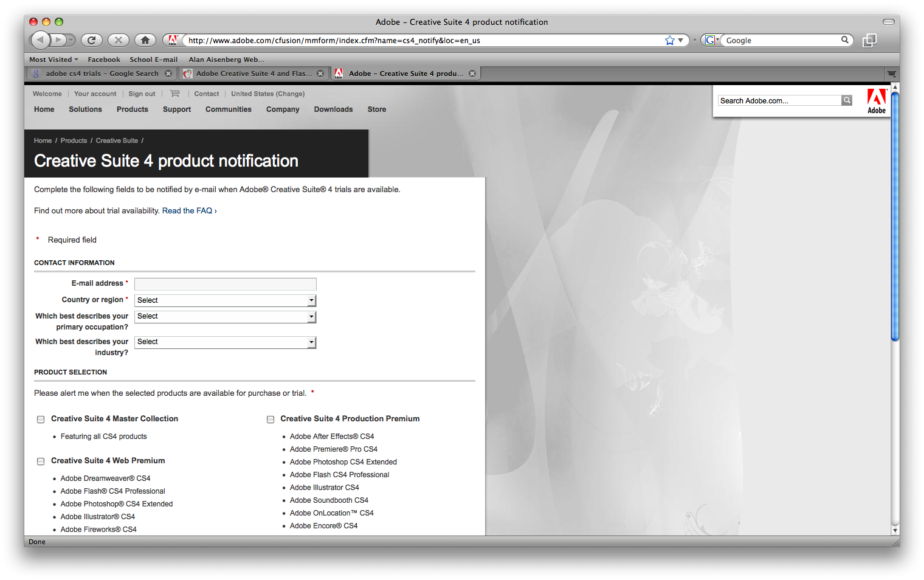
Task: Close the Creative Suite 4 product tab
Action: pos(472,74)
